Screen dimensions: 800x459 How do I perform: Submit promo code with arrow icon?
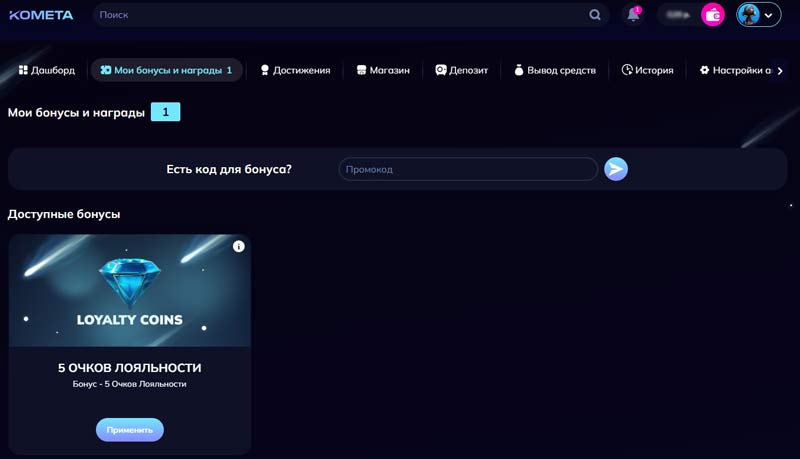click(x=616, y=169)
